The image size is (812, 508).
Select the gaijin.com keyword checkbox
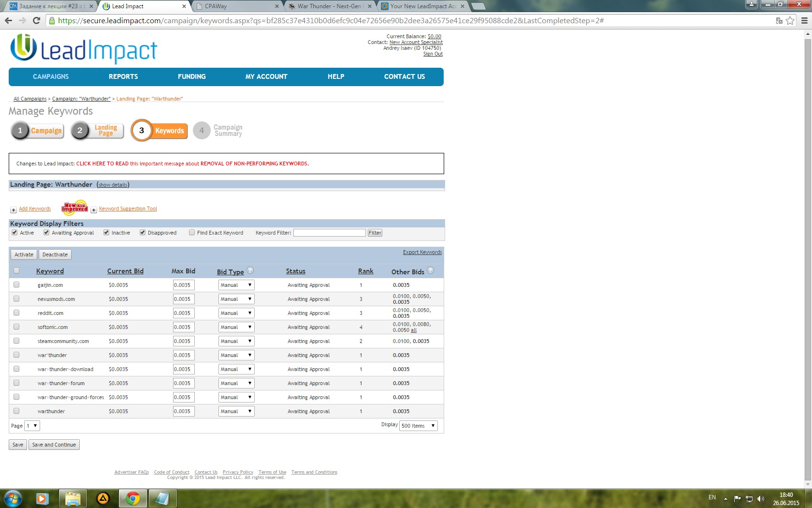(x=16, y=284)
